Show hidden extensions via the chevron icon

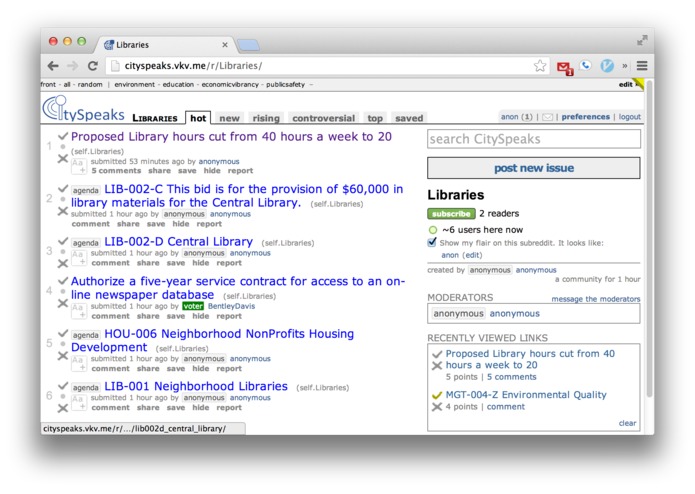click(x=625, y=66)
